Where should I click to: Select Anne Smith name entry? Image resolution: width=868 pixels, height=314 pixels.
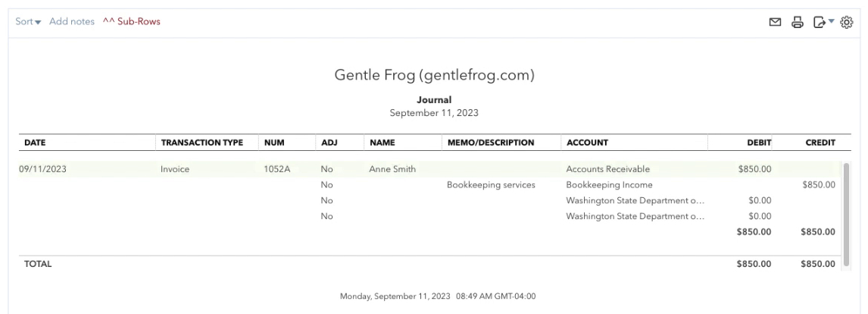point(392,169)
